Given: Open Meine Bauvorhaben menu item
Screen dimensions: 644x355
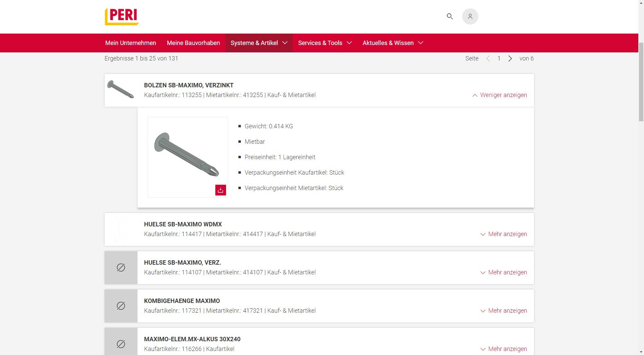Looking at the screenshot, I should [193, 43].
